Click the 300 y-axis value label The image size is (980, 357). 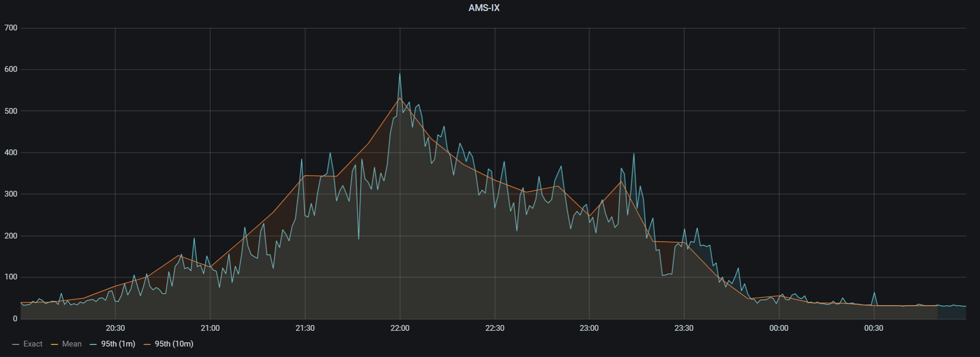pyautogui.click(x=11, y=194)
